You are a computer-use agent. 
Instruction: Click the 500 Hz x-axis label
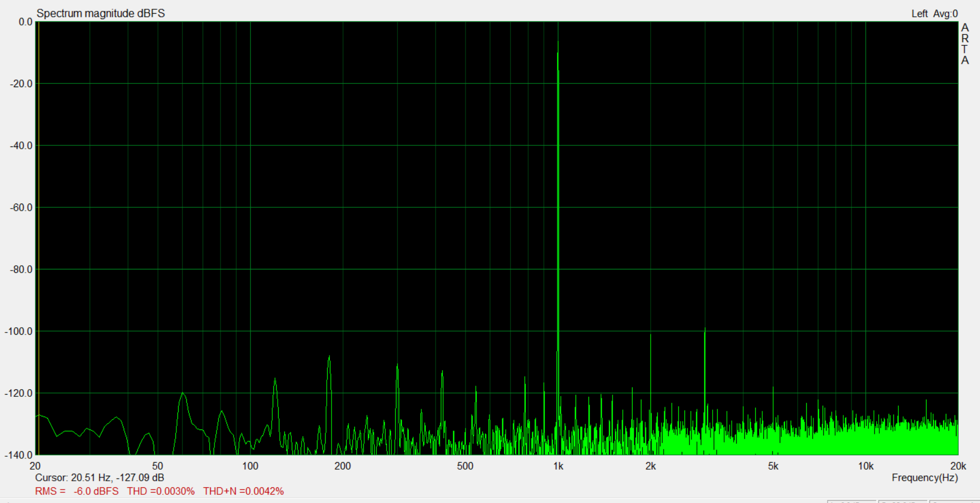click(465, 466)
